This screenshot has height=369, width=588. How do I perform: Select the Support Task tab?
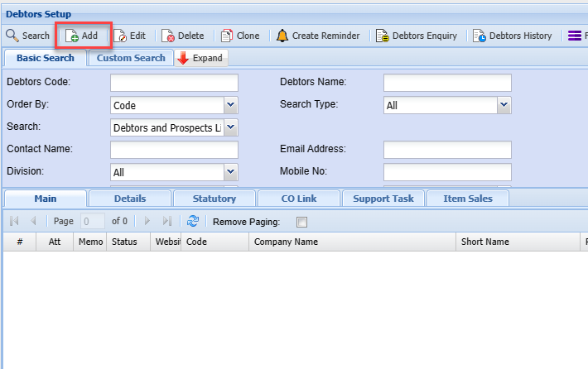coord(383,199)
